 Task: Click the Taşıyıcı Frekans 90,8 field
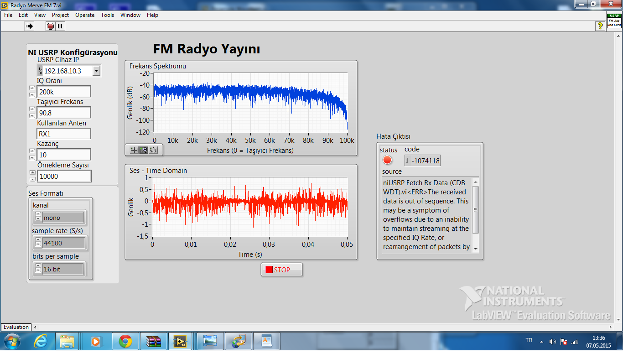[64, 113]
